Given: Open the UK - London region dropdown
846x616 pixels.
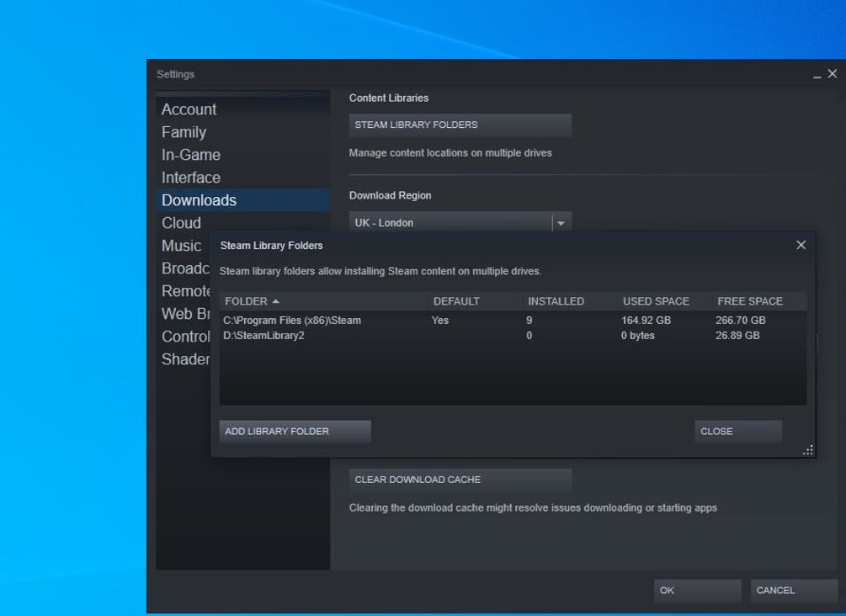Looking at the screenshot, I should pos(459,222).
